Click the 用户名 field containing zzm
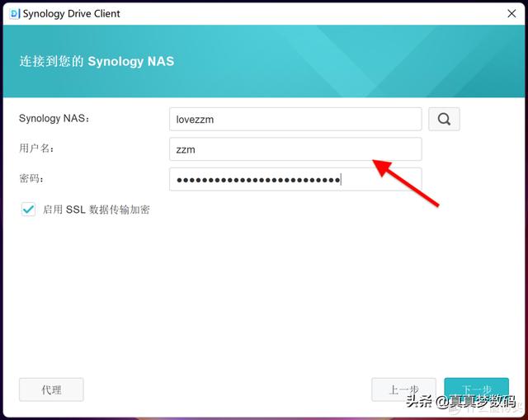 coord(295,149)
